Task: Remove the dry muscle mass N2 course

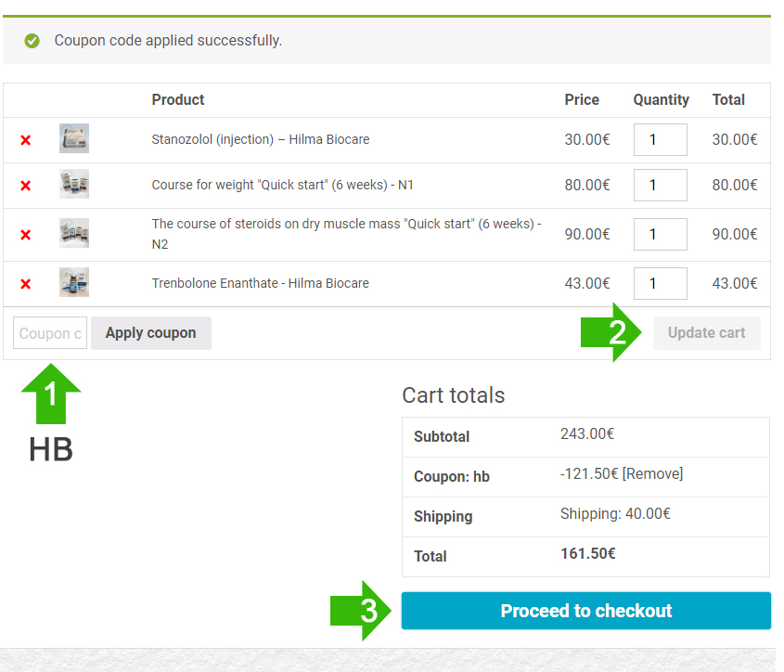Action: (x=26, y=235)
